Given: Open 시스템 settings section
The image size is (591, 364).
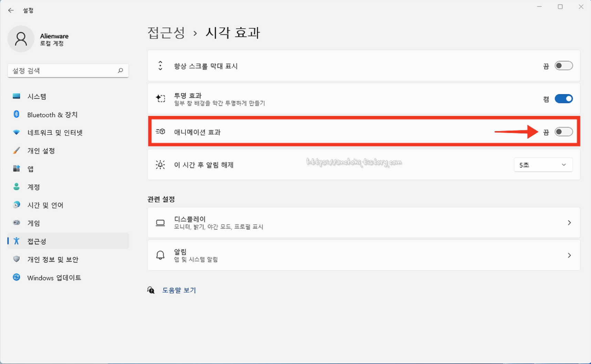Looking at the screenshot, I should pos(68,96).
